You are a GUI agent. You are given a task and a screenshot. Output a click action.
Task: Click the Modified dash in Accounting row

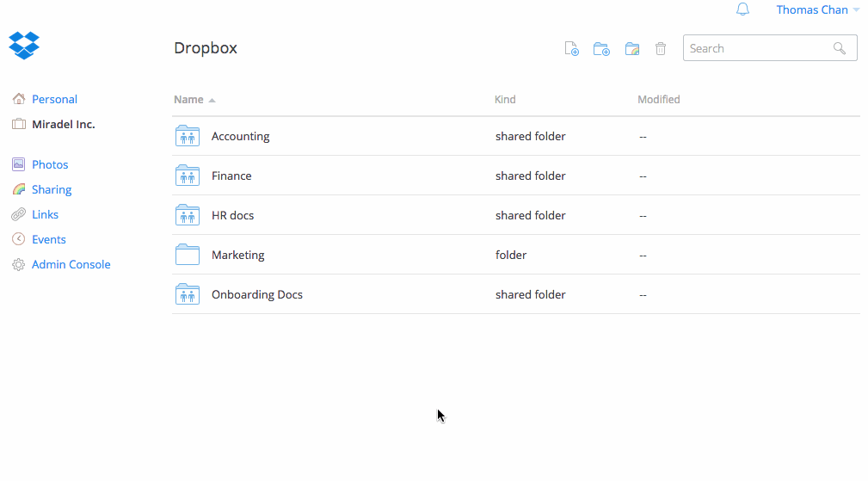(643, 137)
